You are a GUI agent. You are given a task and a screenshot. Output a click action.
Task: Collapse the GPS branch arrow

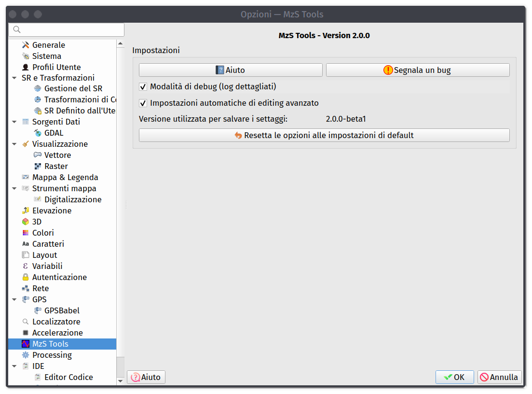14,299
